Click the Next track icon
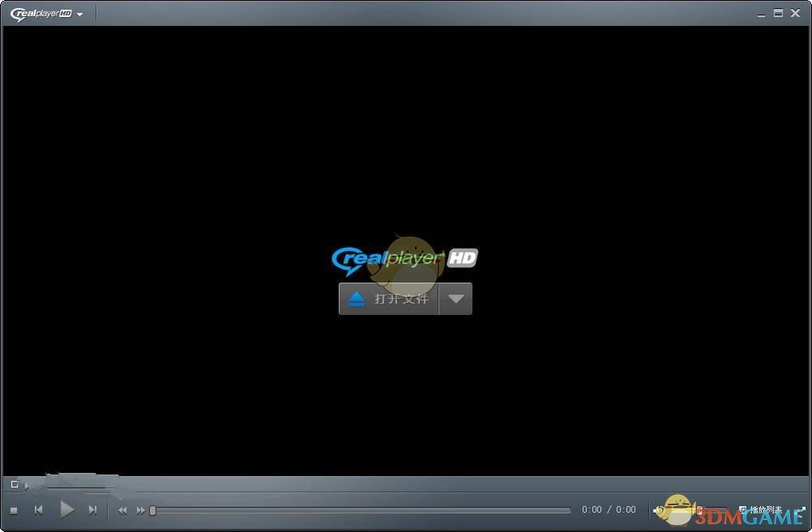812x532 pixels. pyautogui.click(x=93, y=509)
